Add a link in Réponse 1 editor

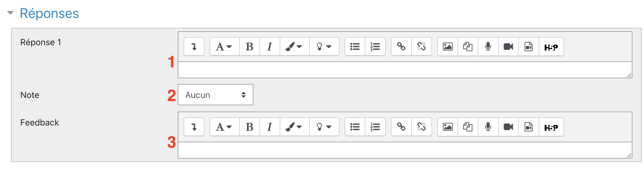point(401,47)
